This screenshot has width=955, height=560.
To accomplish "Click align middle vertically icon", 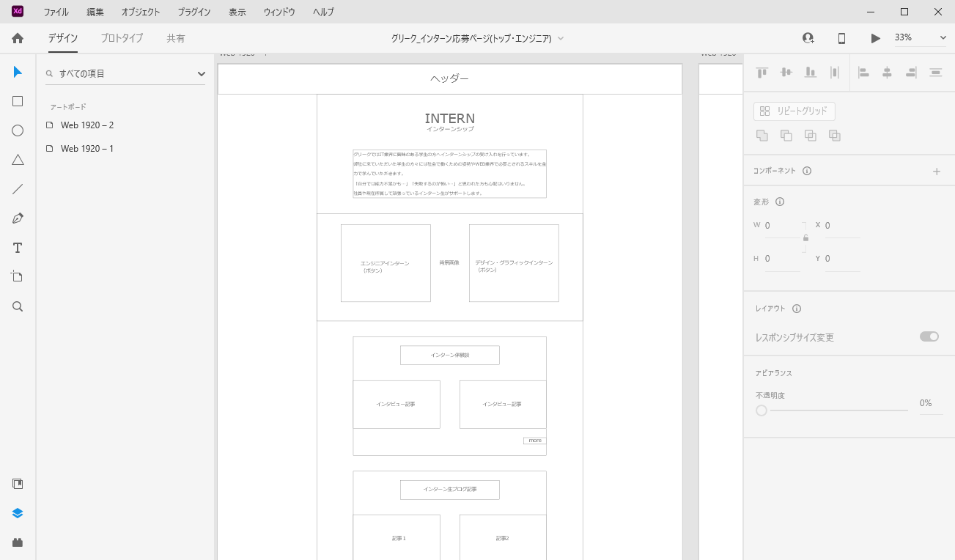I will point(786,72).
